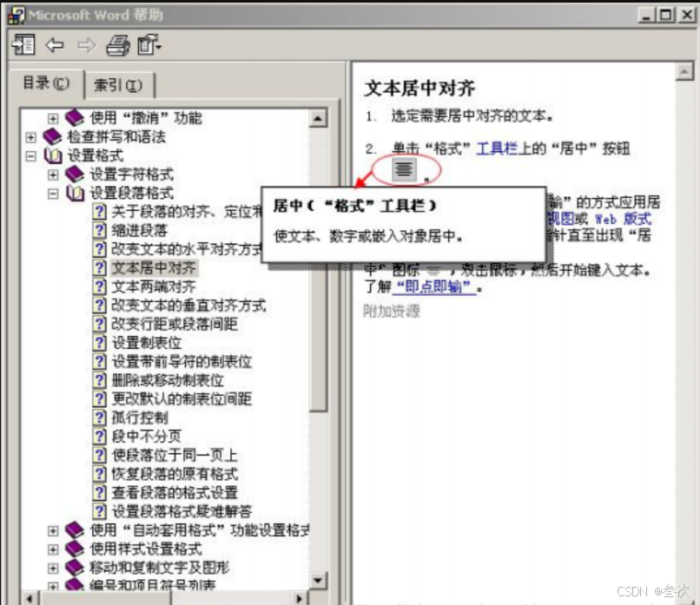The image size is (700, 605).
Task: Click the 检查拼写和语法 book icon
Action: tap(52, 136)
